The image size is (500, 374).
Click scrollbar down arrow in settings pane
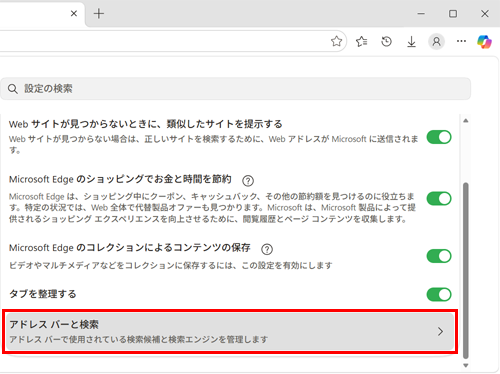click(x=466, y=365)
